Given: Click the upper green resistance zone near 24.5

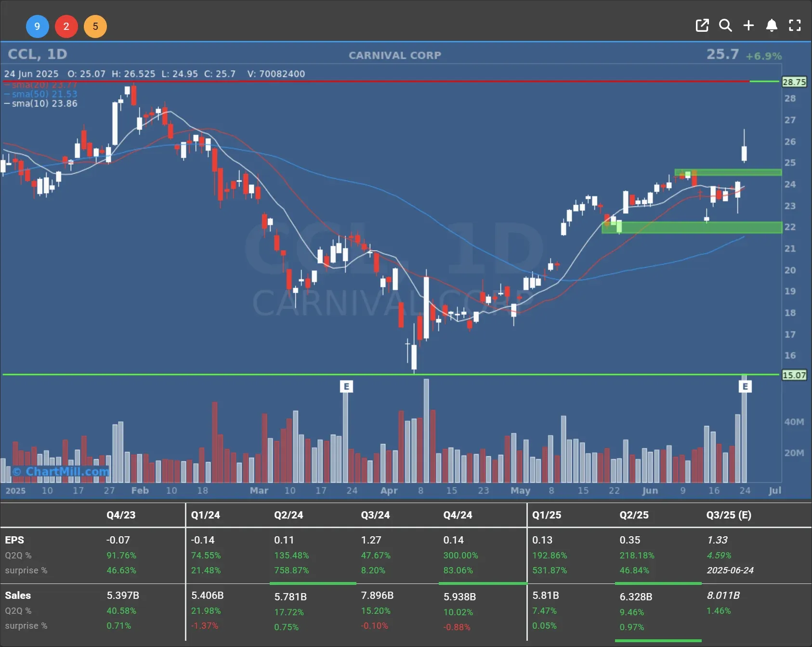Looking at the screenshot, I should (x=728, y=172).
